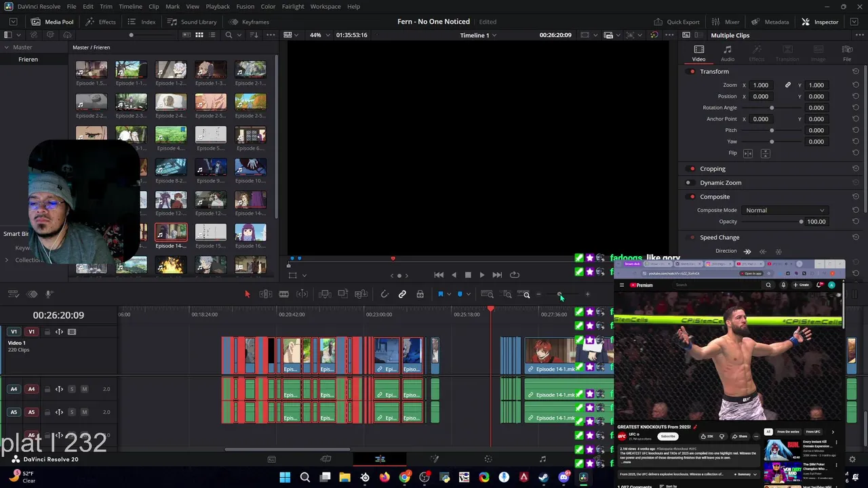Click the Replace Clip timeline icon
This screenshot has height=488, width=868.
point(361,294)
